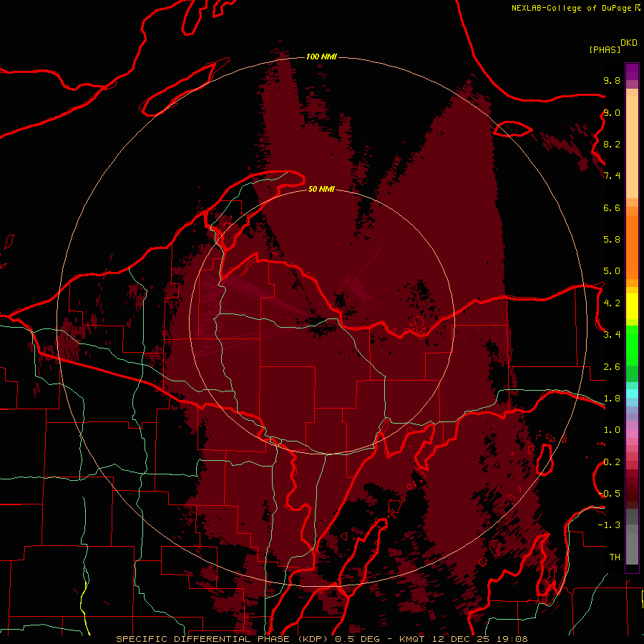Click the 5.0 scale value
Viewport: 644px width, 644px height.
[x=612, y=271]
